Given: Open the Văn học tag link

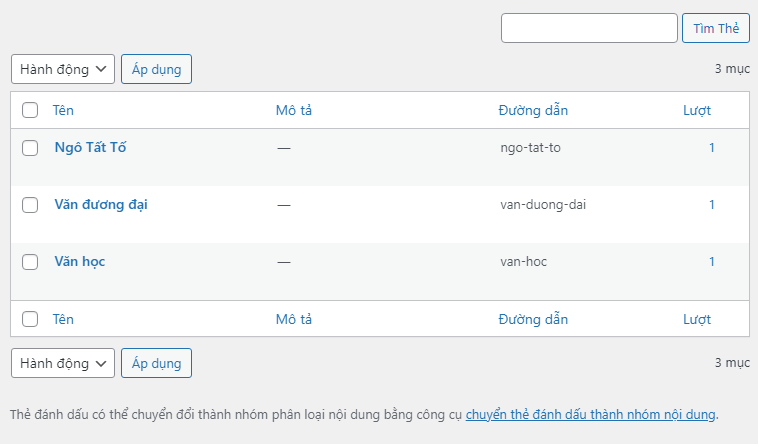Looking at the screenshot, I should click(80, 261).
